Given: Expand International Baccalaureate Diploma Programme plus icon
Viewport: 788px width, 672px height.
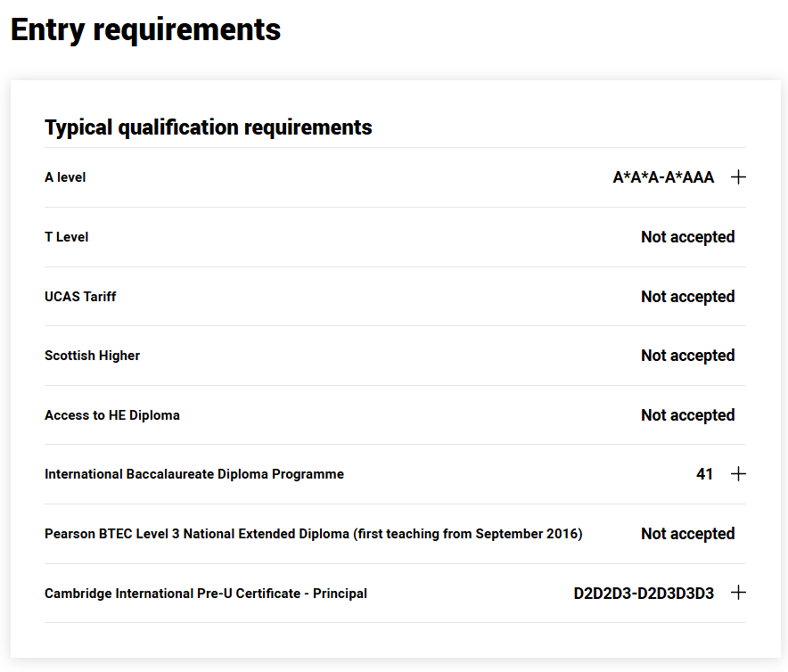Looking at the screenshot, I should tap(738, 473).
